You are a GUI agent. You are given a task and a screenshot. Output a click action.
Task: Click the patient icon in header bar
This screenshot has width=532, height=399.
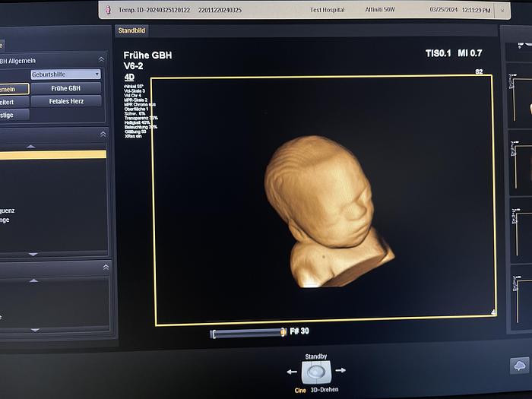(x=108, y=10)
